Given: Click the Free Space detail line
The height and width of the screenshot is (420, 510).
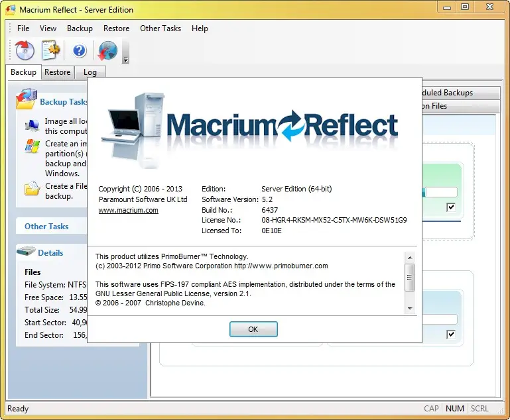Looking at the screenshot, I should (56, 297).
